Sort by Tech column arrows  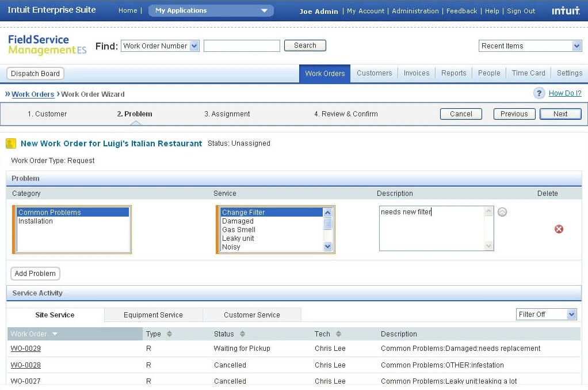click(339, 334)
